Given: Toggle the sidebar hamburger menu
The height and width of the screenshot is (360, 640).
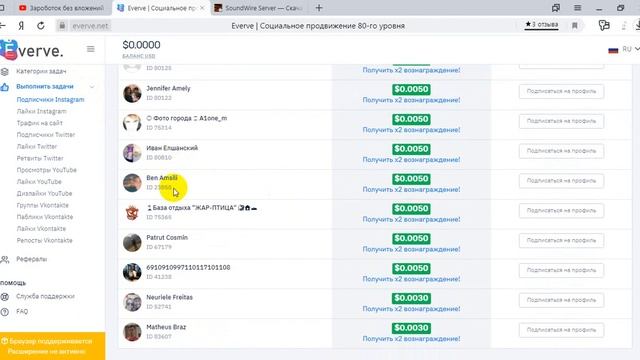Looking at the screenshot, I should point(91,49).
